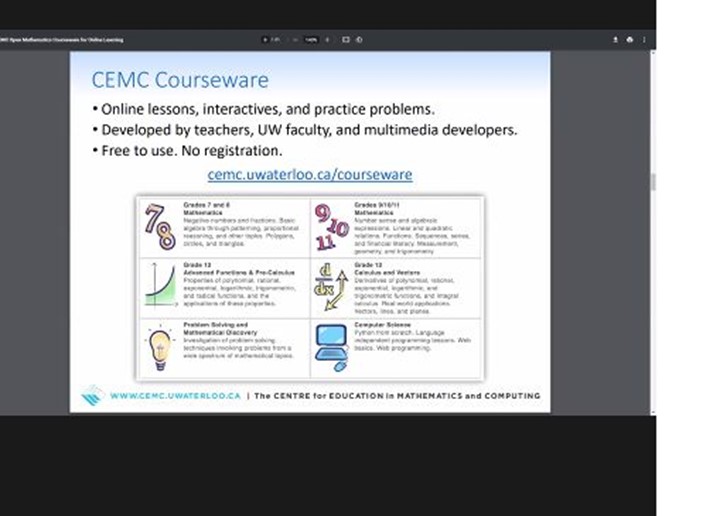
Task: Open Grade 12 Advanced Functions & Pre-Calculus
Action: click(225, 288)
